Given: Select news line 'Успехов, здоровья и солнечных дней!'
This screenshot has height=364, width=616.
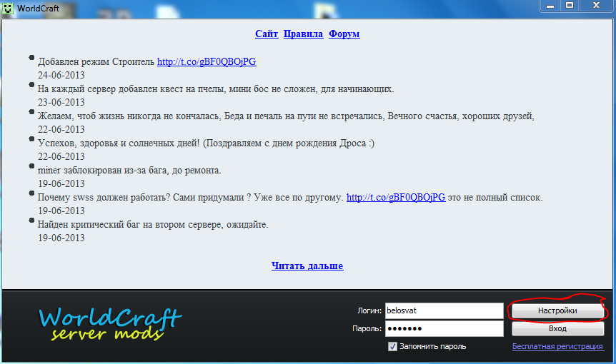Looking at the screenshot, I should (119, 143).
